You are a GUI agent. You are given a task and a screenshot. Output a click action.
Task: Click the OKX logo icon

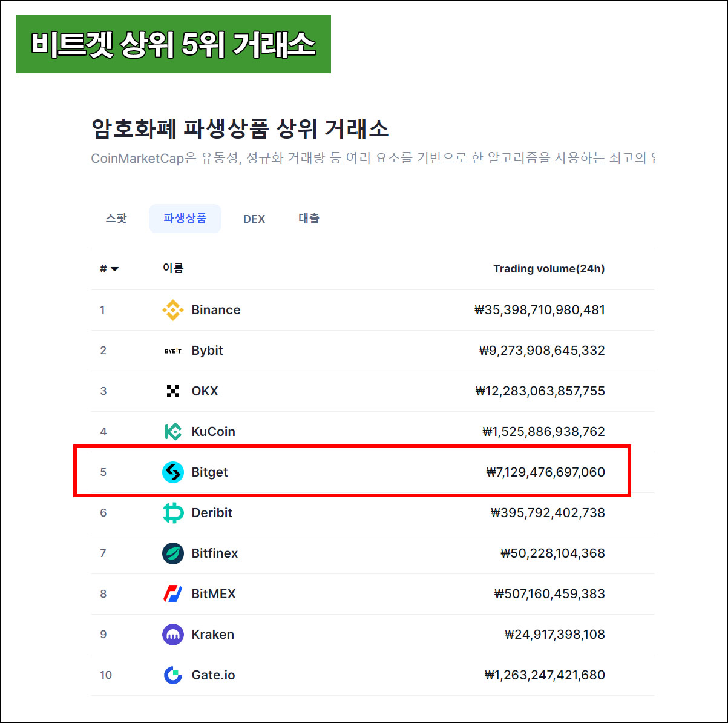173,391
